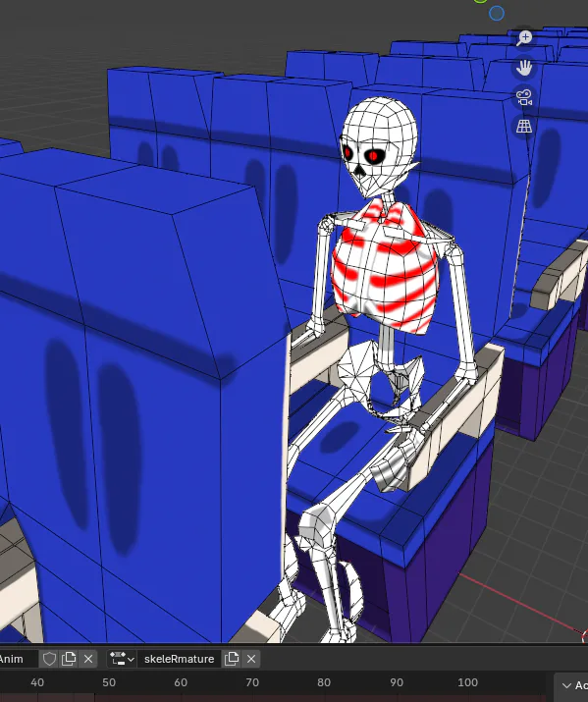Unassign the skeleRmature slot with X button
The image size is (588, 702).
[251, 659]
